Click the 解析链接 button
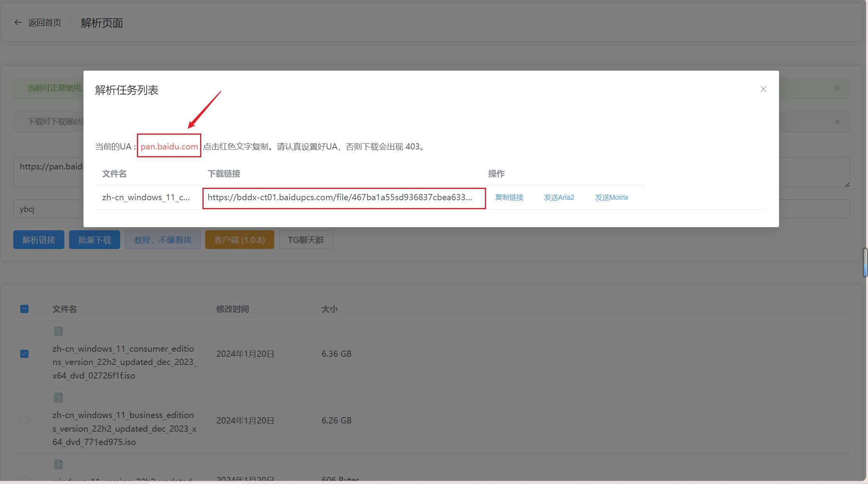The height and width of the screenshot is (484, 868). [39, 240]
